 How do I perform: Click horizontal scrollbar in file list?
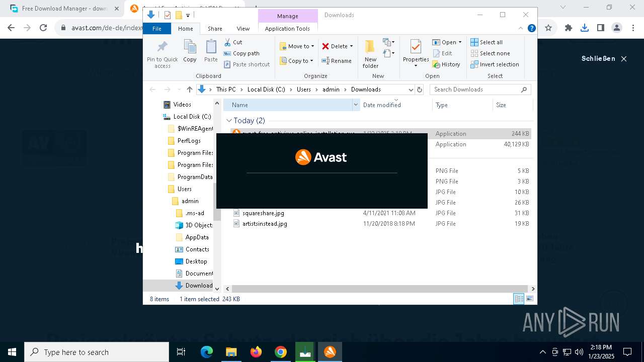point(380,289)
